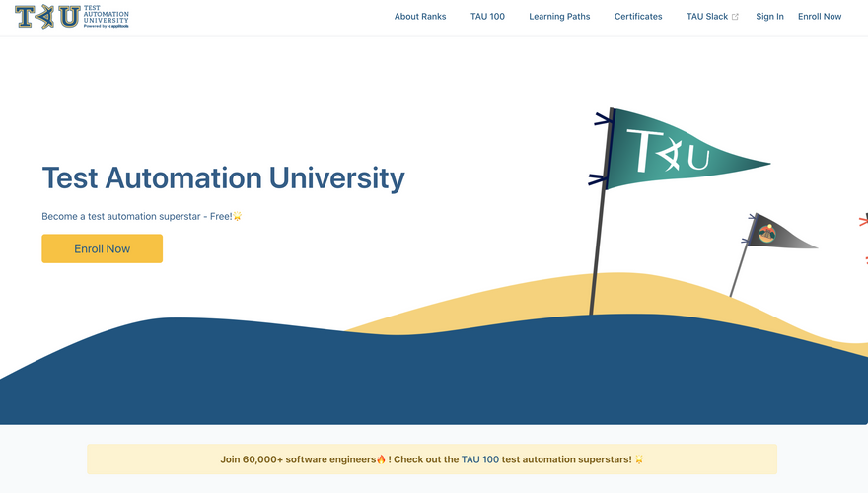Select Certificates in the header menu
Viewport: 868px width, 493px height.
pyautogui.click(x=638, y=17)
